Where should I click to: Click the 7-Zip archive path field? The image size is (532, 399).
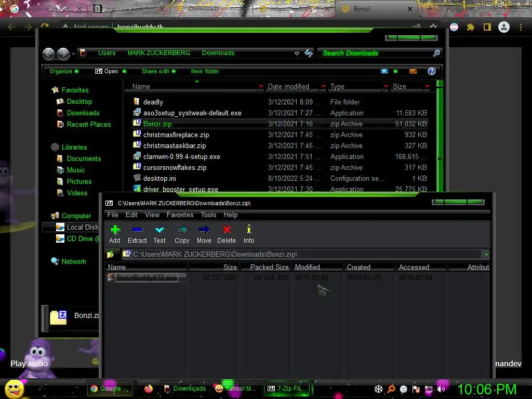pyautogui.click(x=301, y=254)
